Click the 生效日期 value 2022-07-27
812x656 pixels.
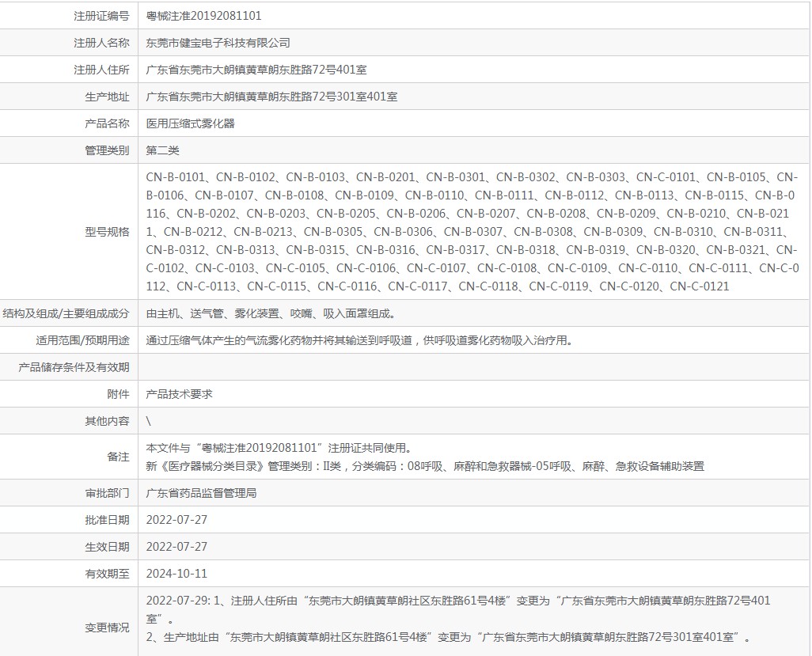[x=176, y=548]
